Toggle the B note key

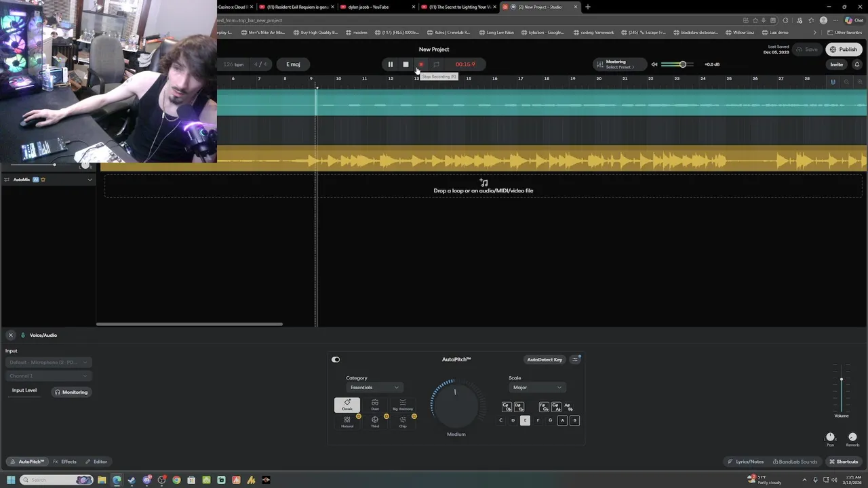574,420
